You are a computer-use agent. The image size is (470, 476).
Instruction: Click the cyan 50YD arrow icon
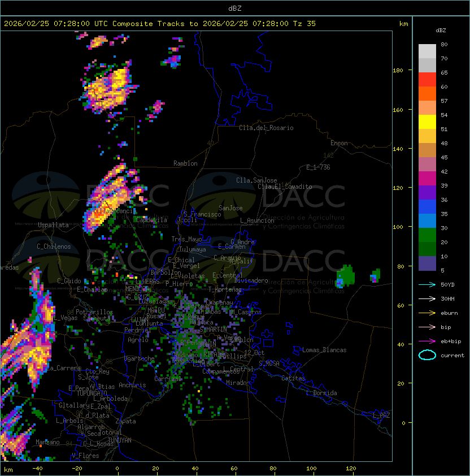pos(427,285)
